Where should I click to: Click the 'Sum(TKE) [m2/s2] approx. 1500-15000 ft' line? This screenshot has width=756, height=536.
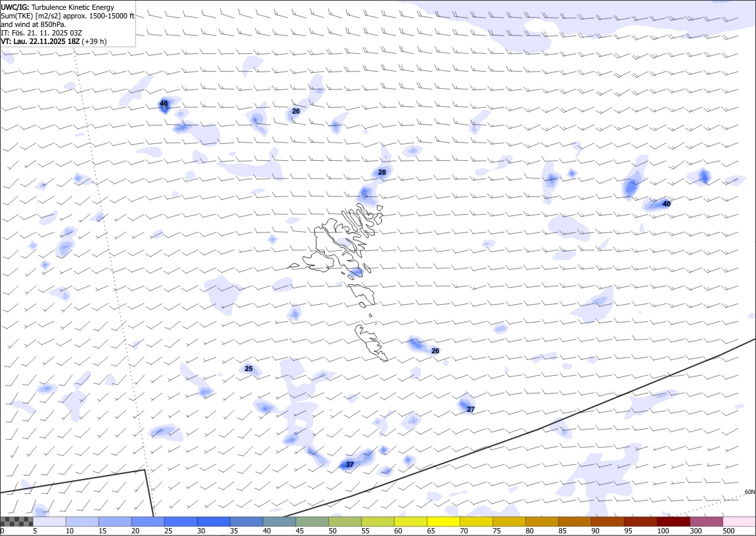tap(68, 16)
